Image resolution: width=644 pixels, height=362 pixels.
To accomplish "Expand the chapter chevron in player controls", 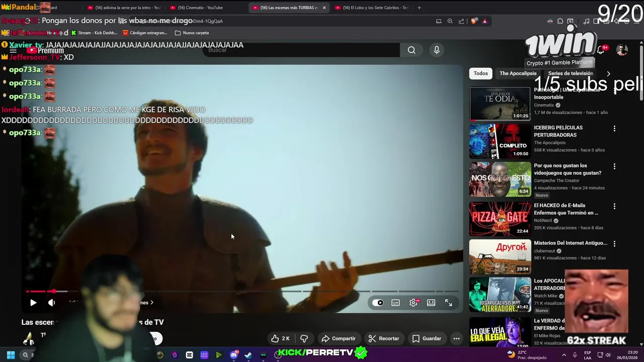I will (x=151, y=303).
